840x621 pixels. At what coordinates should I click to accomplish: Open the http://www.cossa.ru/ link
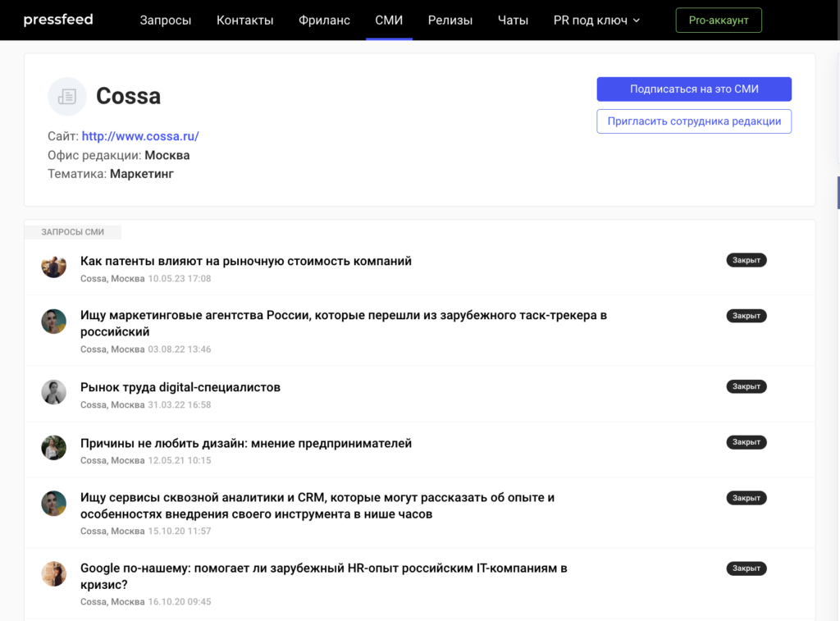140,136
